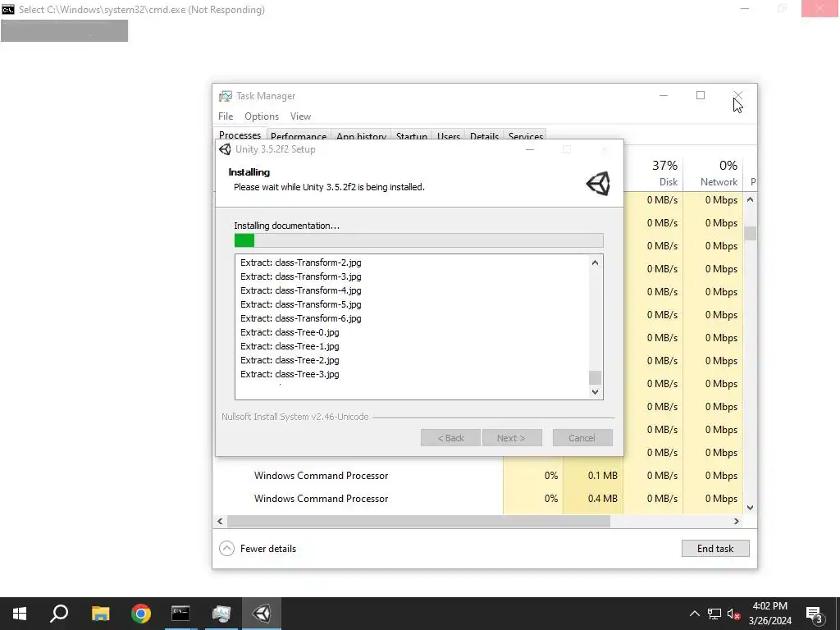Click the muted volume tray icon
The width and height of the screenshot is (840, 630).
point(734,614)
